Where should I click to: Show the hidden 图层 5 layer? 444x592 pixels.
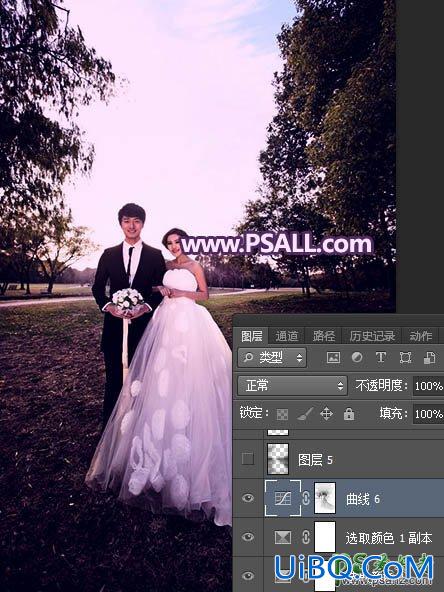tap(248, 459)
